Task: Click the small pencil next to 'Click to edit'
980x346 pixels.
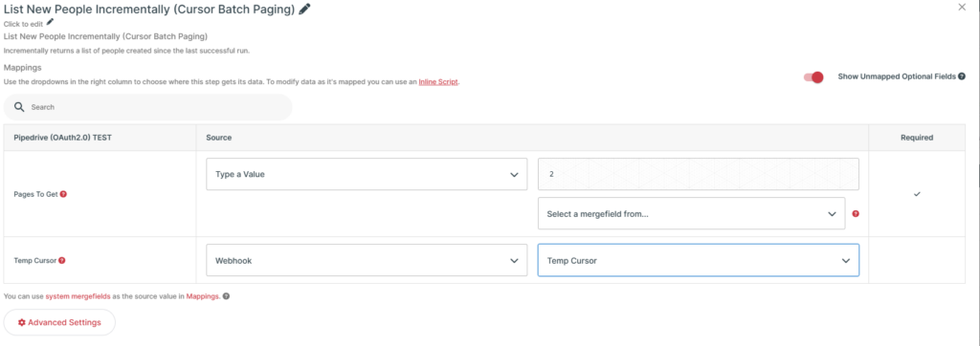Action: (x=50, y=23)
